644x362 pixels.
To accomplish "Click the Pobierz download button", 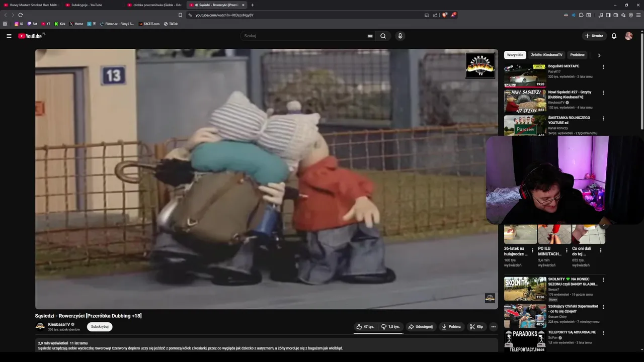I will 451,327.
